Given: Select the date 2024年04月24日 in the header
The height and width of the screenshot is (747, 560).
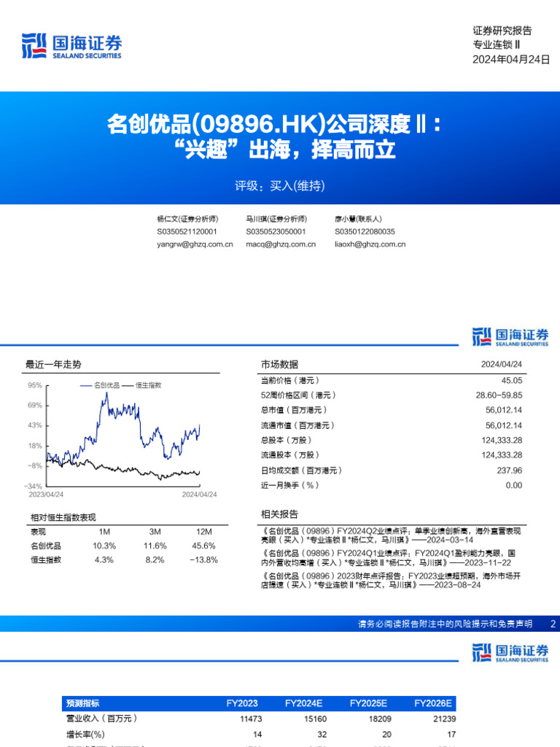Looking at the screenshot, I should 511,60.
